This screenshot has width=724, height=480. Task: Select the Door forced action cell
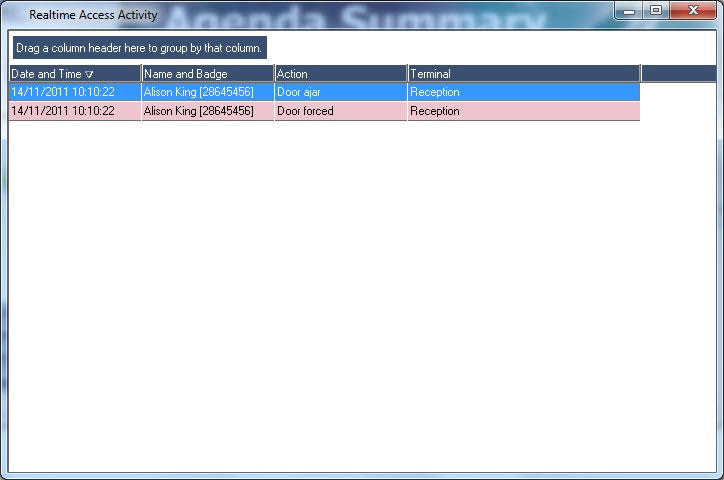305,111
